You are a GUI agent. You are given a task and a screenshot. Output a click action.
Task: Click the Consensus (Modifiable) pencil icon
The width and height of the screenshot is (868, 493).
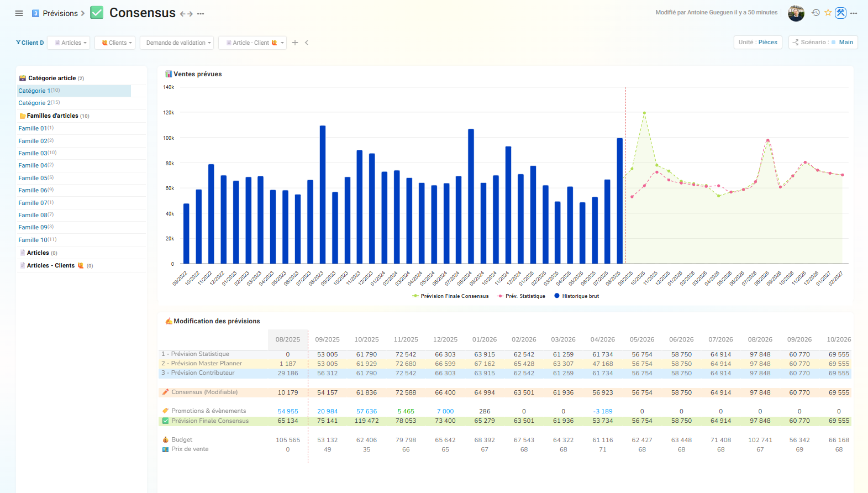coord(165,392)
